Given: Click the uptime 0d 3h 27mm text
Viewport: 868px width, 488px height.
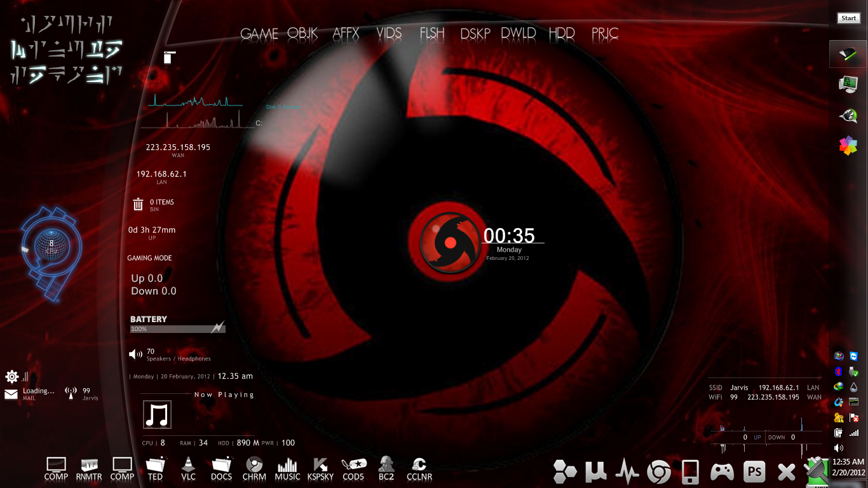Looking at the screenshot, I should point(152,230).
